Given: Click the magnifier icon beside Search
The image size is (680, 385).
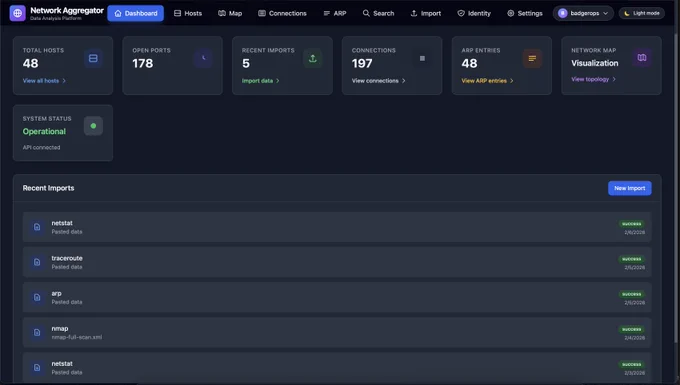Looking at the screenshot, I should tap(366, 13).
